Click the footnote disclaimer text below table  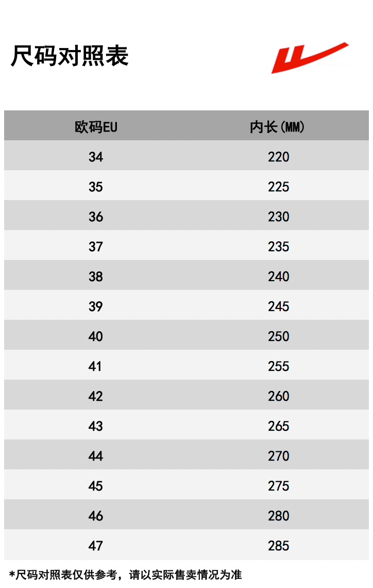pyautogui.click(x=126, y=575)
